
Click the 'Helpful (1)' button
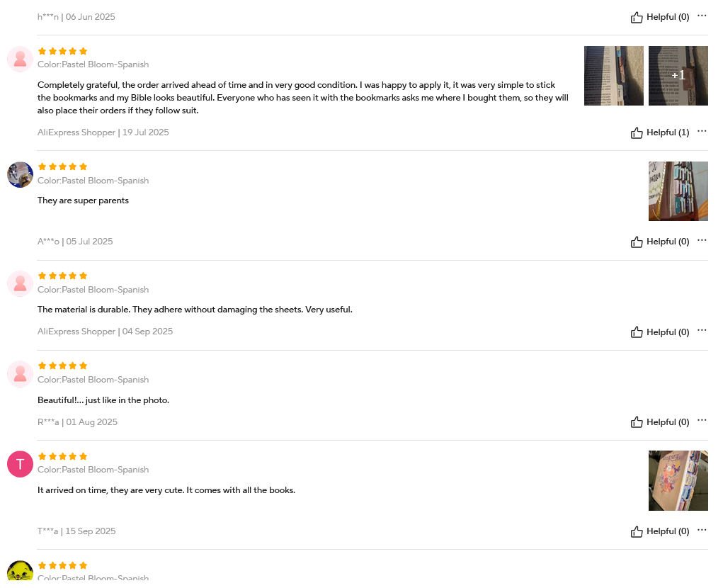660,132
